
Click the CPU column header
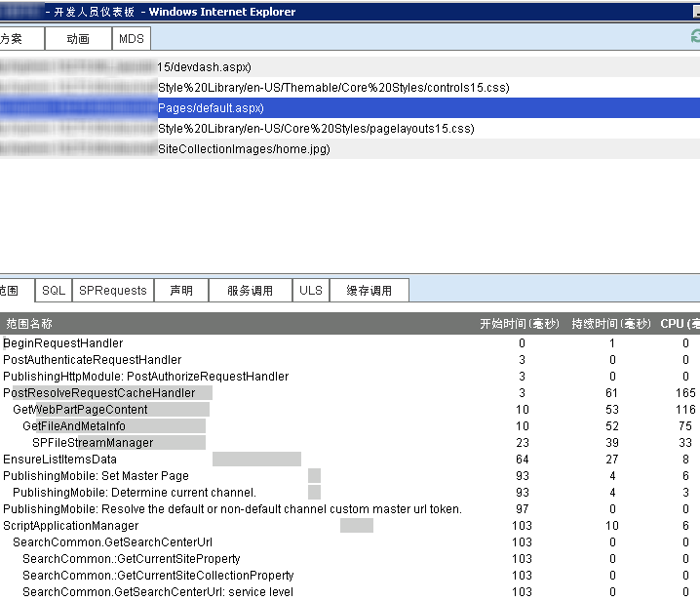coord(680,324)
